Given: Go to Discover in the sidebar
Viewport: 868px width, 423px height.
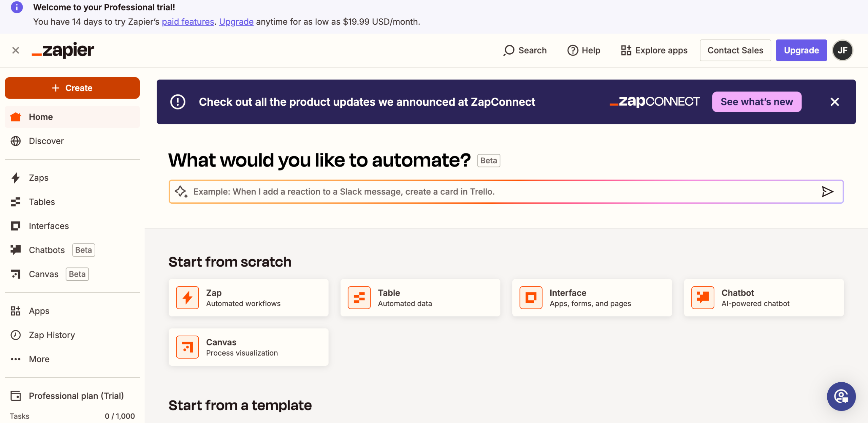Looking at the screenshot, I should point(46,141).
